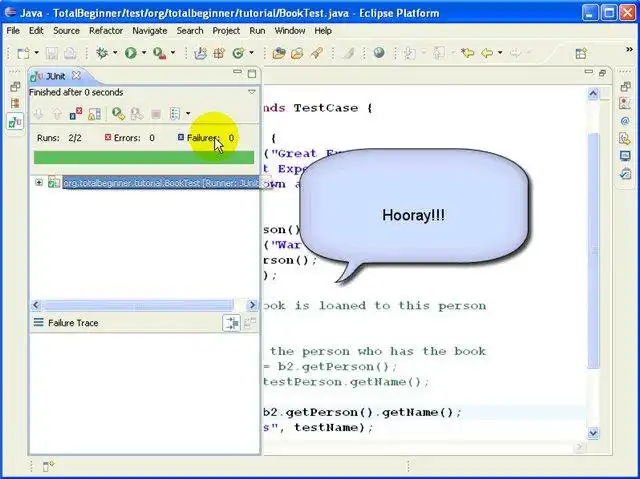Open the Refactor menu
The height and width of the screenshot is (479, 640).
click(106, 31)
